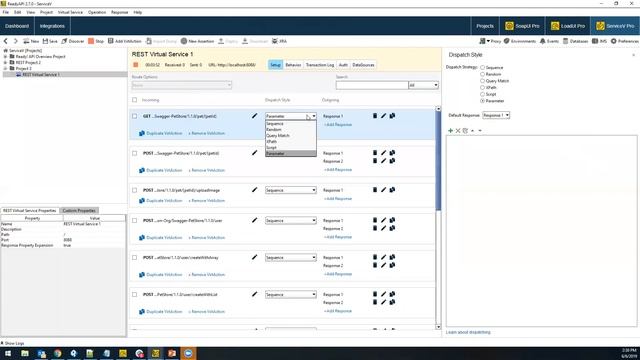Open Chrome from the taskbar

click(57, 353)
